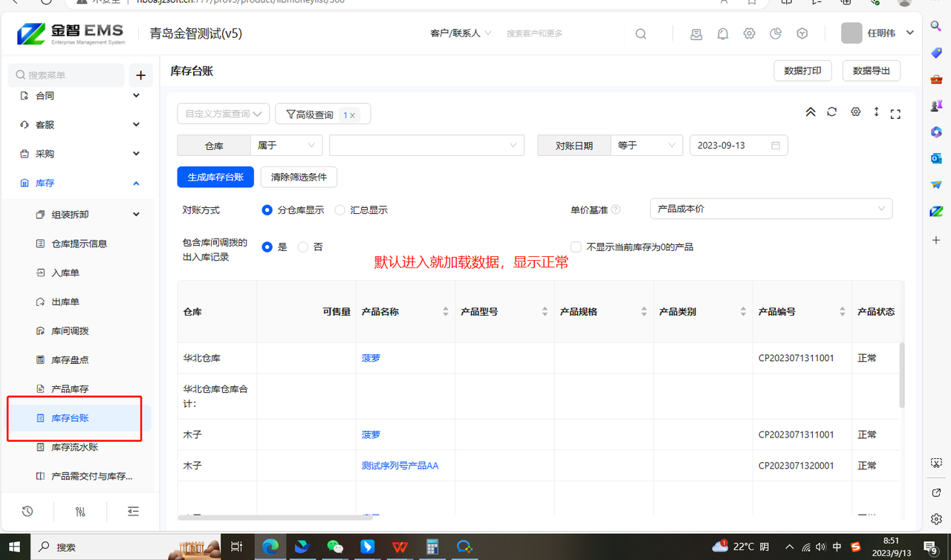The height and width of the screenshot is (560, 951).
Task: Open 客户/联系人 search type dropdown
Action: click(461, 33)
